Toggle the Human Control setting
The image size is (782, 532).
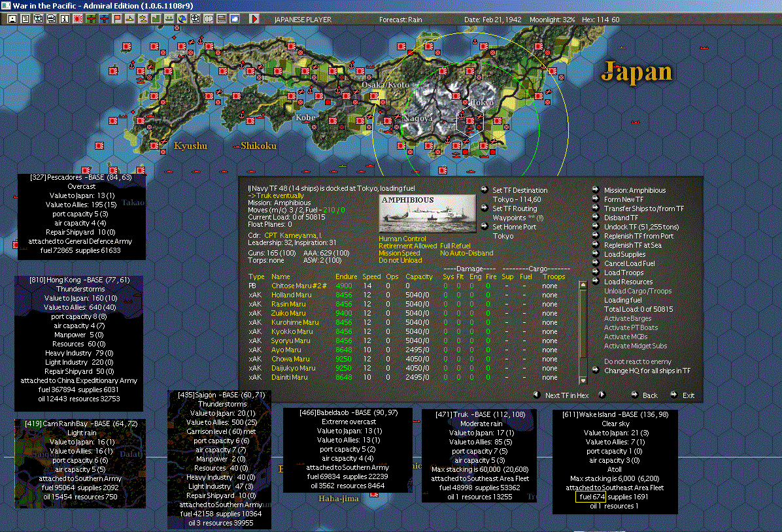pos(402,239)
